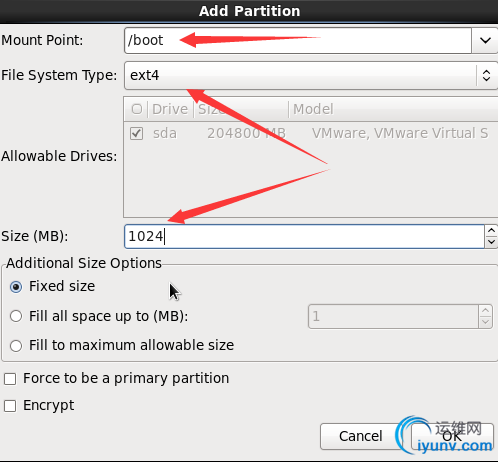The width and height of the screenshot is (498, 462).
Task: Select the Fixed size radio button
Action: click(16, 287)
